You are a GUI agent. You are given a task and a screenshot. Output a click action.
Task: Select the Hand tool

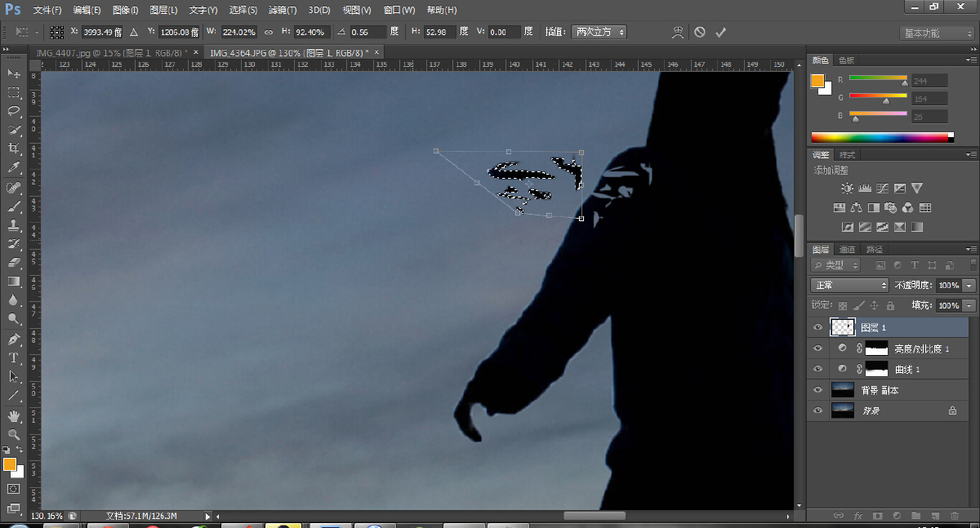[x=14, y=416]
